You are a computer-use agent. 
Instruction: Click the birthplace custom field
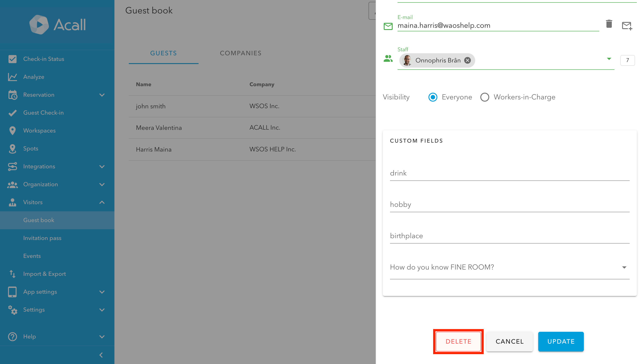pyautogui.click(x=510, y=236)
